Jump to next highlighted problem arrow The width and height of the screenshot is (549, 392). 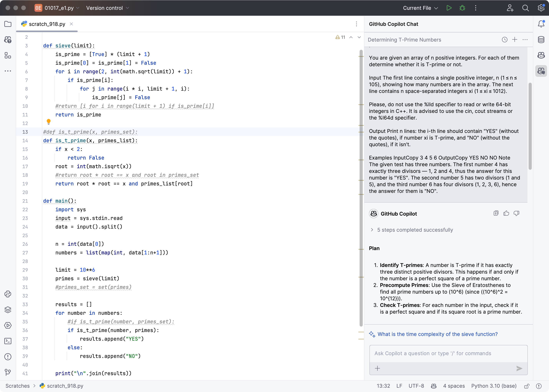click(359, 37)
